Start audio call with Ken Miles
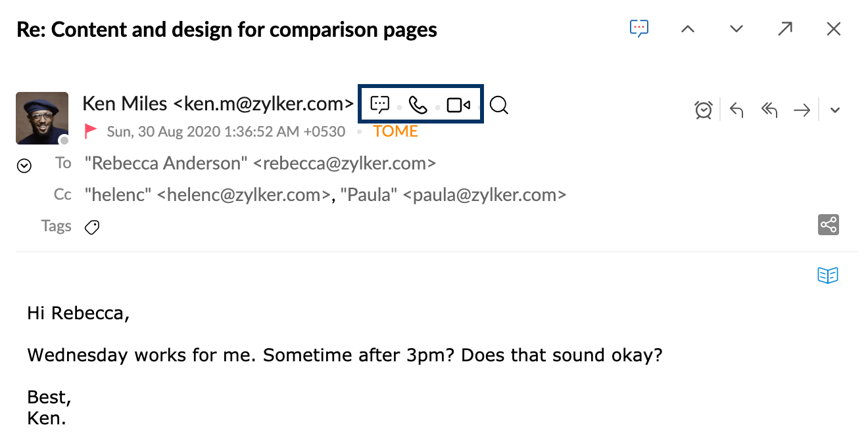Image resolution: width=868 pixels, height=448 pixels. tap(418, 104)
